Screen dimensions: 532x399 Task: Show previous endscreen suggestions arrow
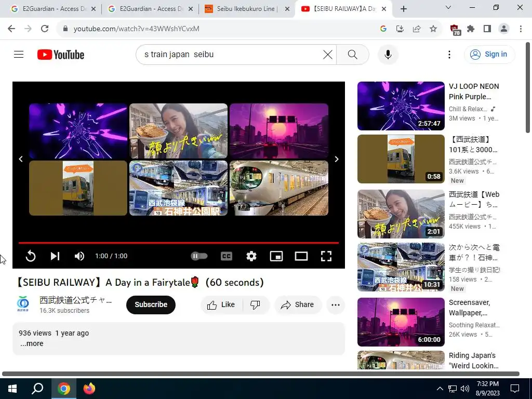point(21,159)
